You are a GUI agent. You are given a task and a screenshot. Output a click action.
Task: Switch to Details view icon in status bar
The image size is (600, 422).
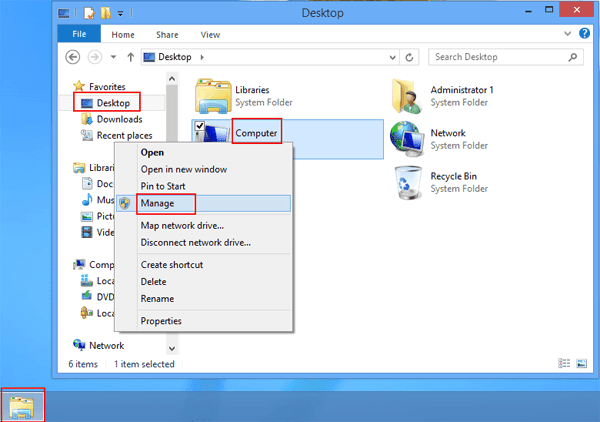(x=564, y=363)
